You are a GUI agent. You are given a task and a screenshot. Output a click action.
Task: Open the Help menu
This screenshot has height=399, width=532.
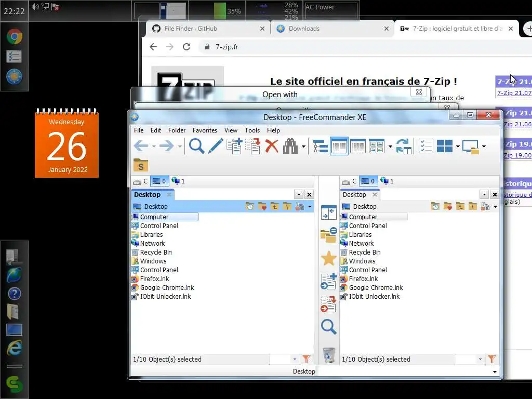273,130
